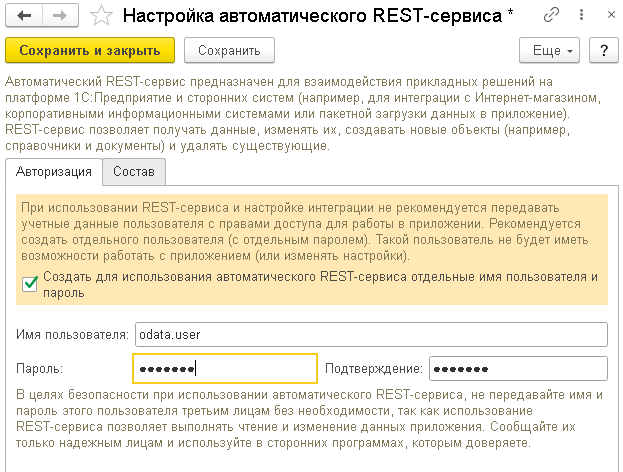Click into the 'Подтверждение' password field
Viewport: 623px width, 472px height.
tap(518, 369)
